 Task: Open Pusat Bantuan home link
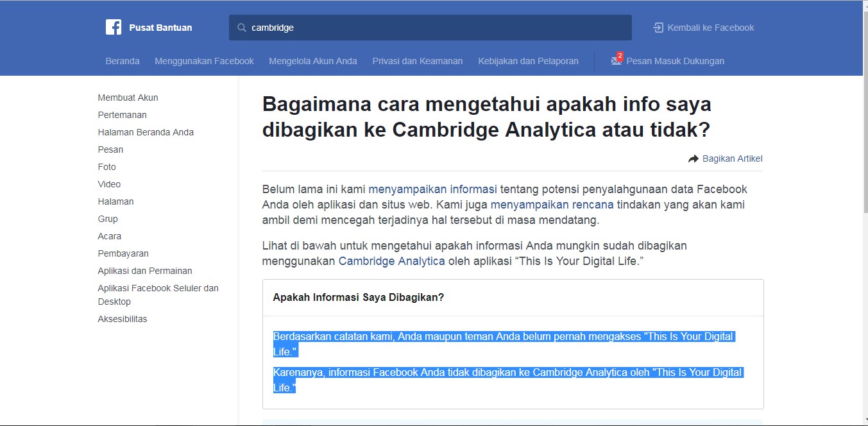point(160,28)
